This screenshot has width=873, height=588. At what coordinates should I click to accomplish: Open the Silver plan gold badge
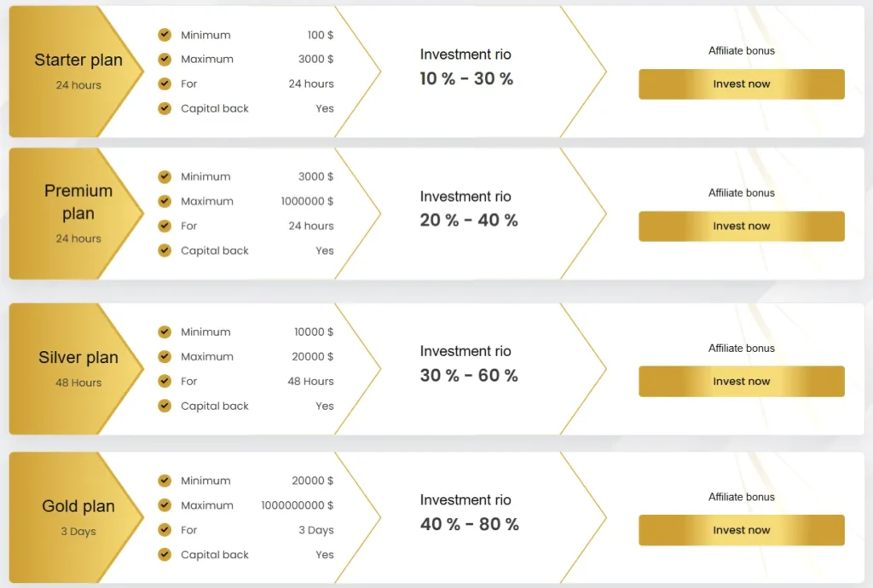pos(75,368)
